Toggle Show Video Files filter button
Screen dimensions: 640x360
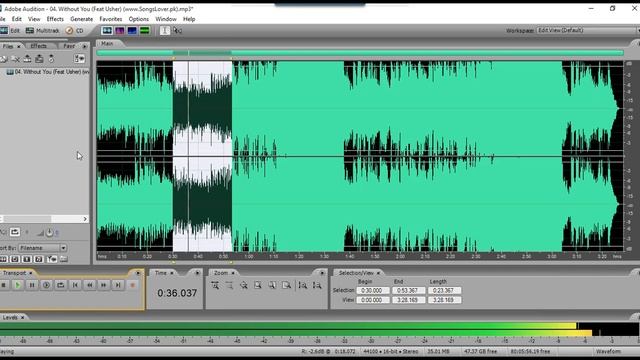27,259
